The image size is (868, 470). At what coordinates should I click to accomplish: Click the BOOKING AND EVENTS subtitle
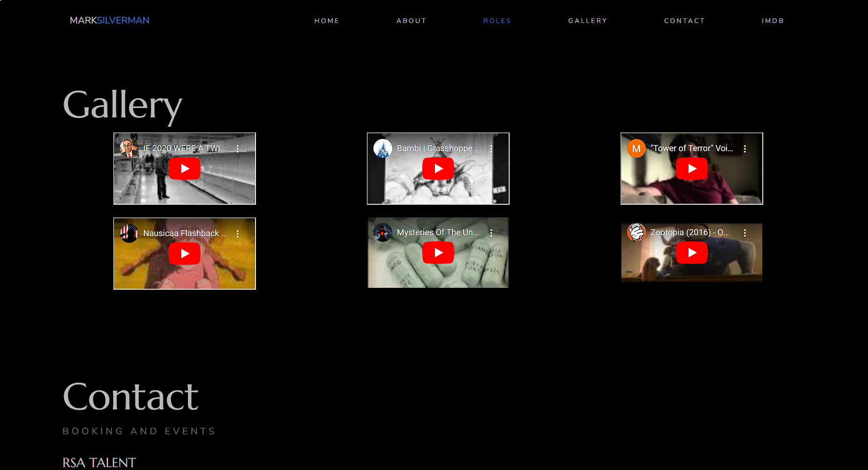pyautogui.click(x=139, y=431)
